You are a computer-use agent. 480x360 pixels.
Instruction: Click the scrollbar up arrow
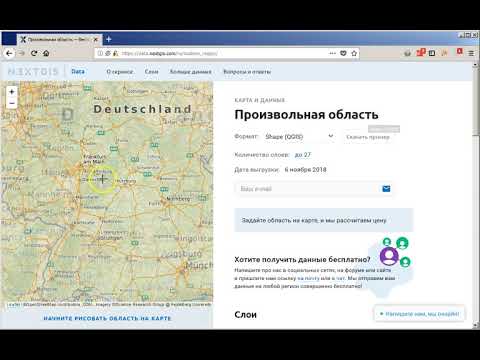click(x=476, y=65)
